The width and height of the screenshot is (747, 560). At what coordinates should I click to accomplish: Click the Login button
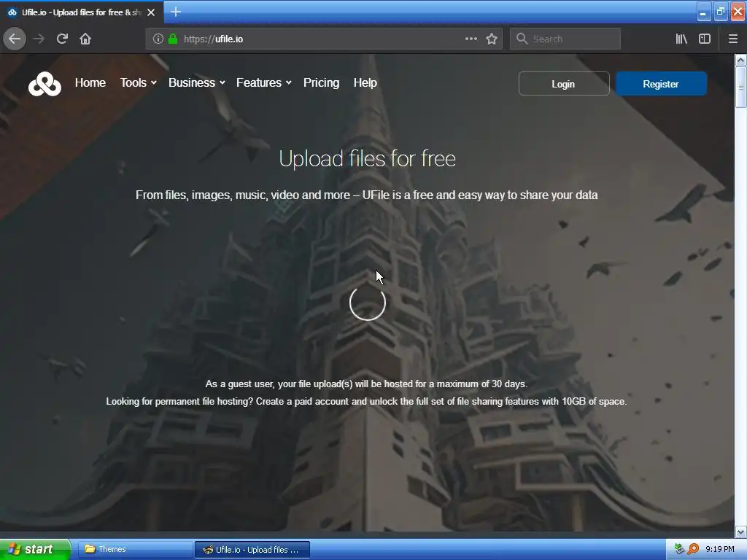[x=564, y=84]
